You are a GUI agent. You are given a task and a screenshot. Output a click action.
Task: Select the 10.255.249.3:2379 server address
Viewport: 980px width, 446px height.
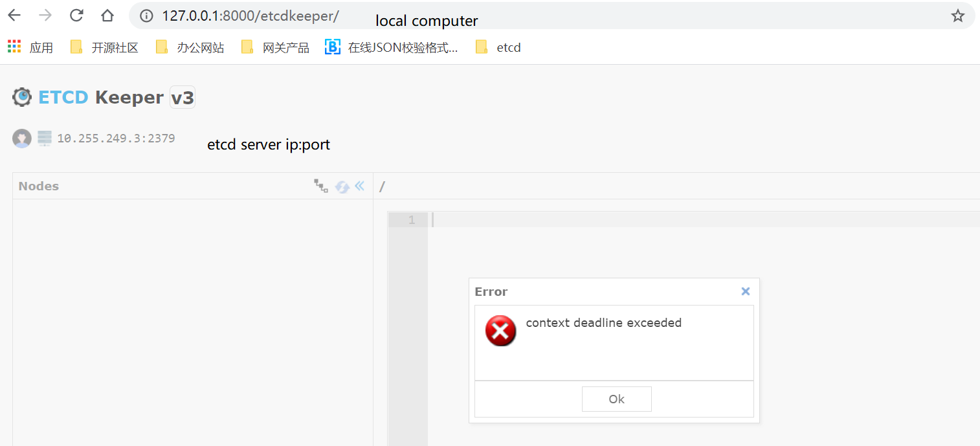pos(116,138)
